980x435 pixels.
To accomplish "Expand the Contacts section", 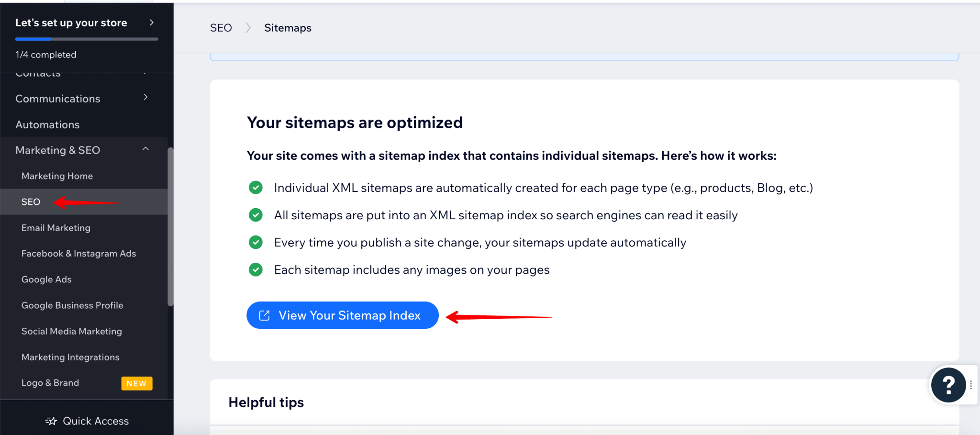I will [x=146, y=73].
